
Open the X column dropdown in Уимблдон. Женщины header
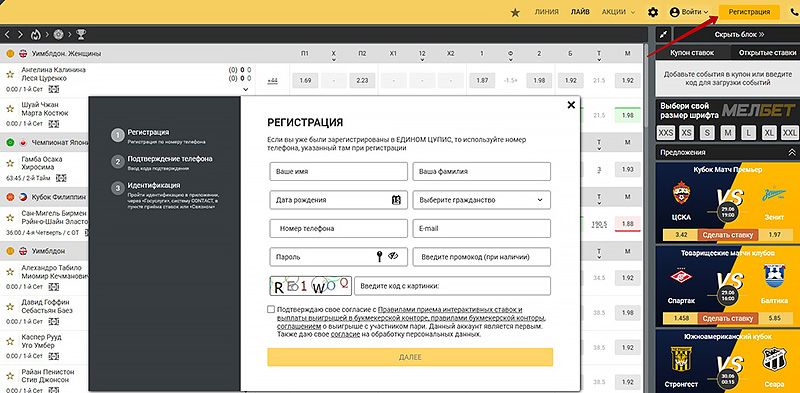(x=334, y=59)
